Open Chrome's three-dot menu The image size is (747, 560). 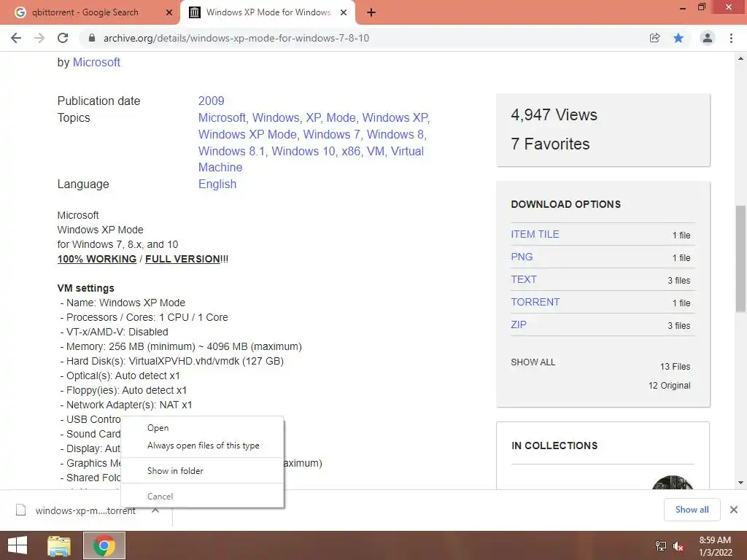pyautogui.click(x=731, y=38)
